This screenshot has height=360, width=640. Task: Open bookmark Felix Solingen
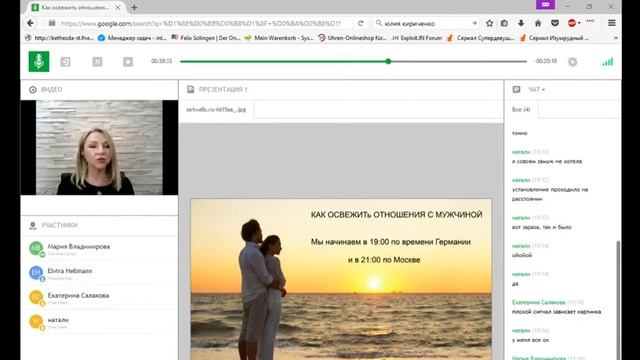(206, 38)
